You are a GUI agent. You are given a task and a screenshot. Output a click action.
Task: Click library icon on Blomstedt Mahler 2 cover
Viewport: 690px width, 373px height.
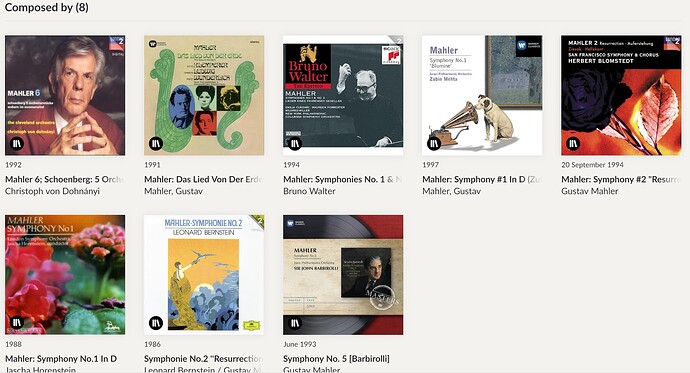[573, 143]
